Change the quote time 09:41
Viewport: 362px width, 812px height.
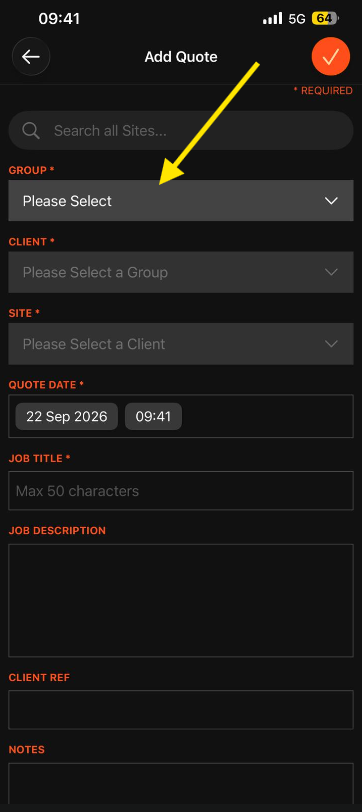click(153, 416)
